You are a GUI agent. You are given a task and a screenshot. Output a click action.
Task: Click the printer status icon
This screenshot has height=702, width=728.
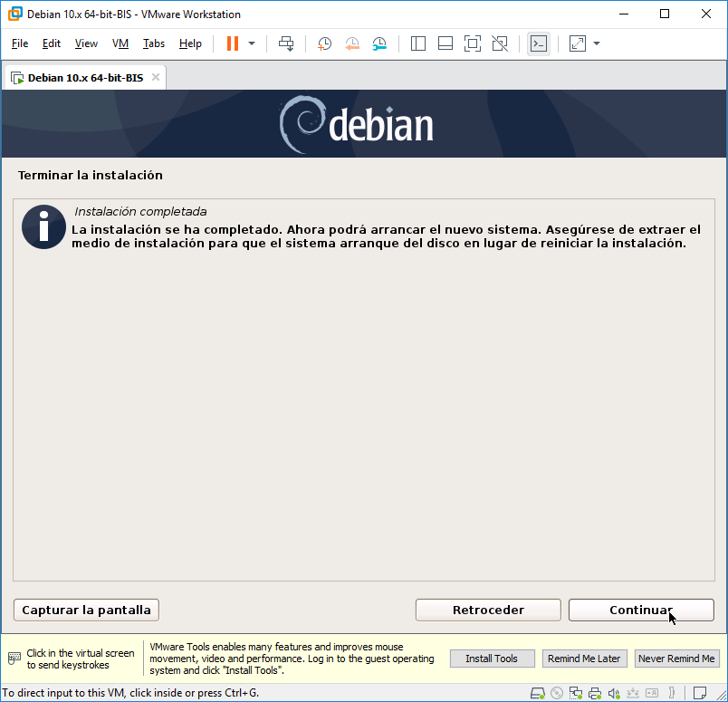[595, 693]
